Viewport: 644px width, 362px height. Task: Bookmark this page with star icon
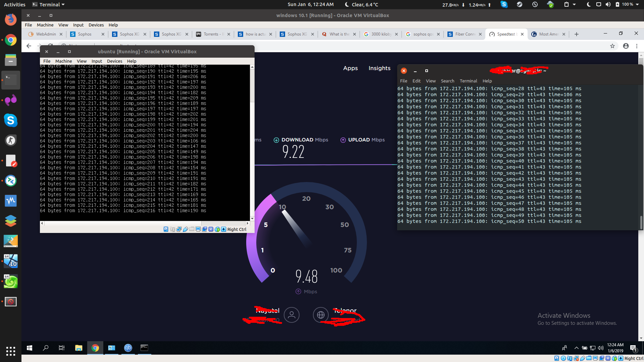pos(612,46)
